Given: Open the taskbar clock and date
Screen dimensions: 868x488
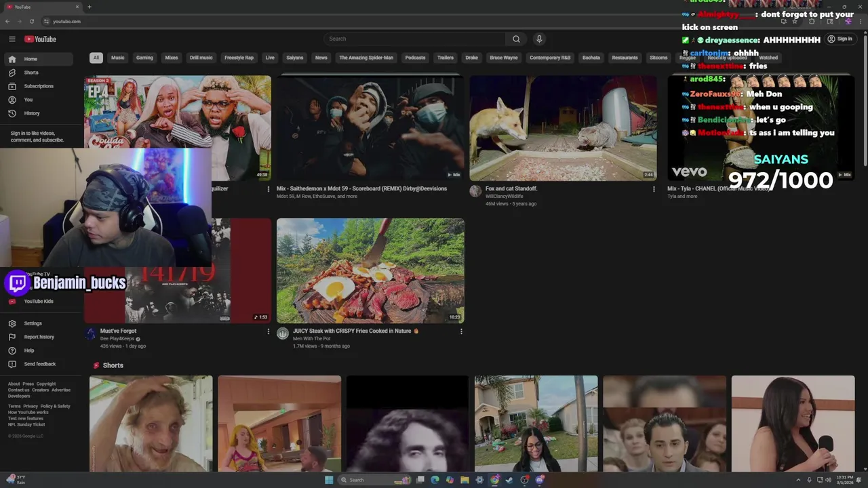Looking at the screenshot, I should 845,480.
